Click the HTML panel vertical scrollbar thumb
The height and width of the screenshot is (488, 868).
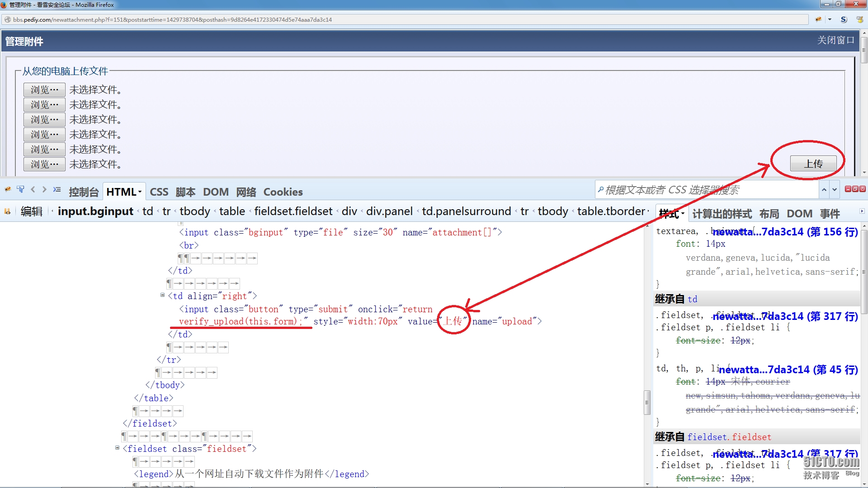coord(647,402)
